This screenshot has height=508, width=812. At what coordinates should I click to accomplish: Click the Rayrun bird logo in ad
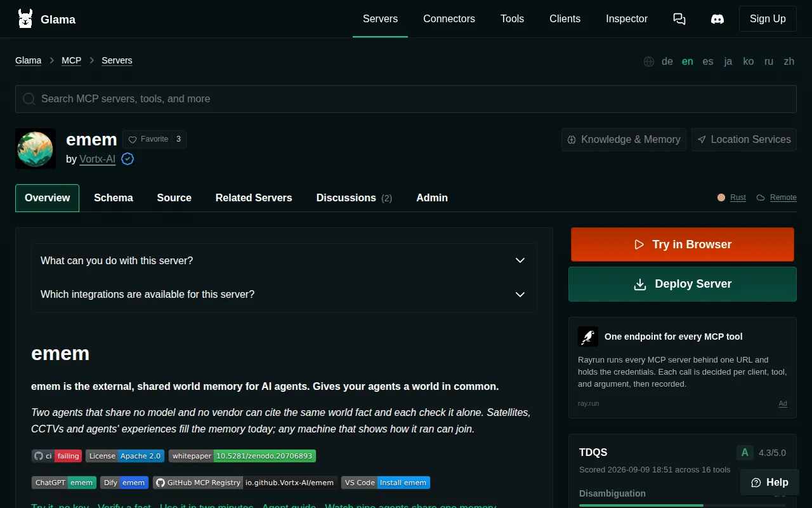(x=588, y=337)
